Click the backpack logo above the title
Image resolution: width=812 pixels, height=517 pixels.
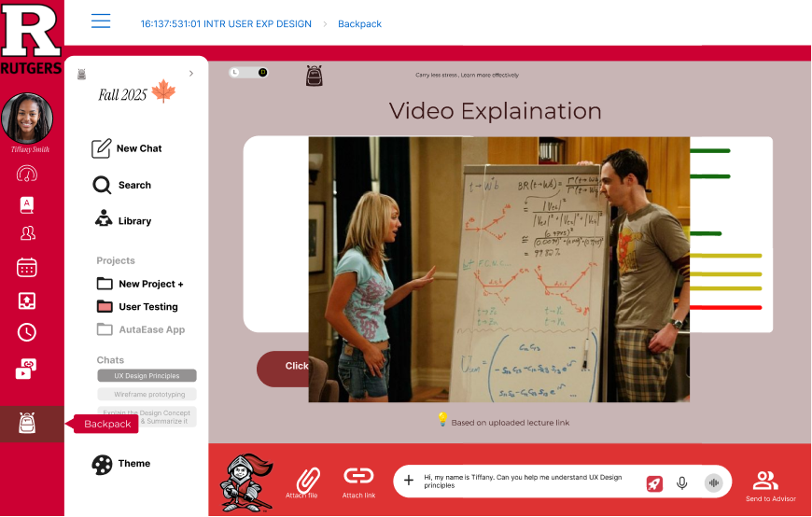(x=315, y=76)
